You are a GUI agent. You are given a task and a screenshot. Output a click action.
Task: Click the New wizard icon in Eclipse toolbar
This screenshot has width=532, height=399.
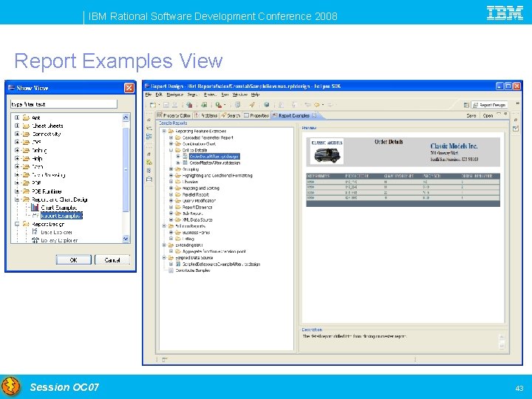pos(153,105)
